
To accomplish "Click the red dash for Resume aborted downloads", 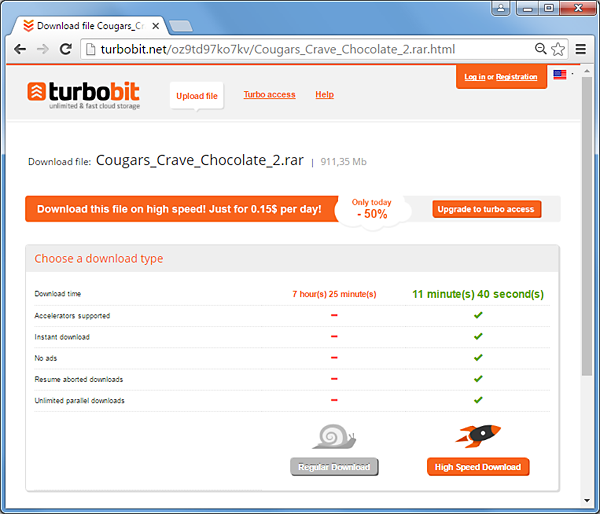I will coord(334,379).
